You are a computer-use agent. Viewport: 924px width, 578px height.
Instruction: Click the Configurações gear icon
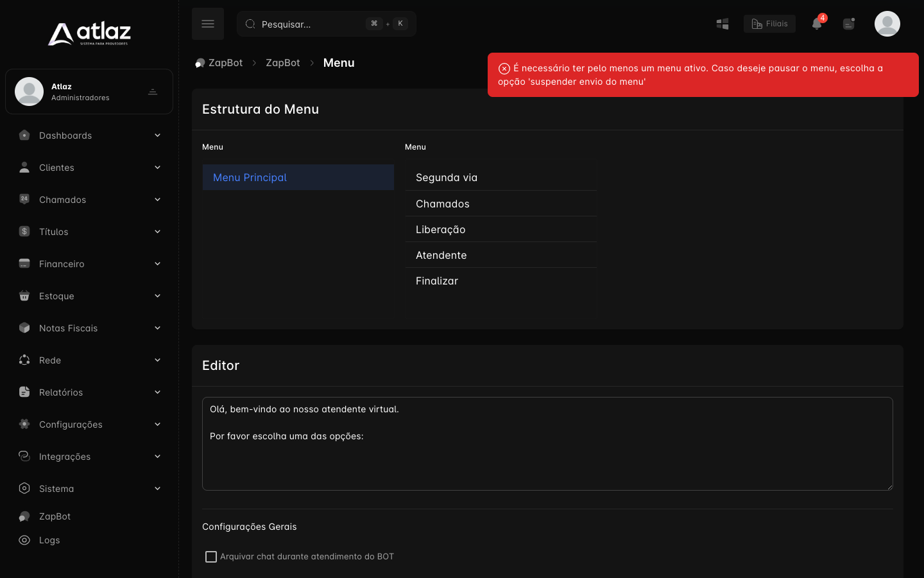[x=24, y=424]
